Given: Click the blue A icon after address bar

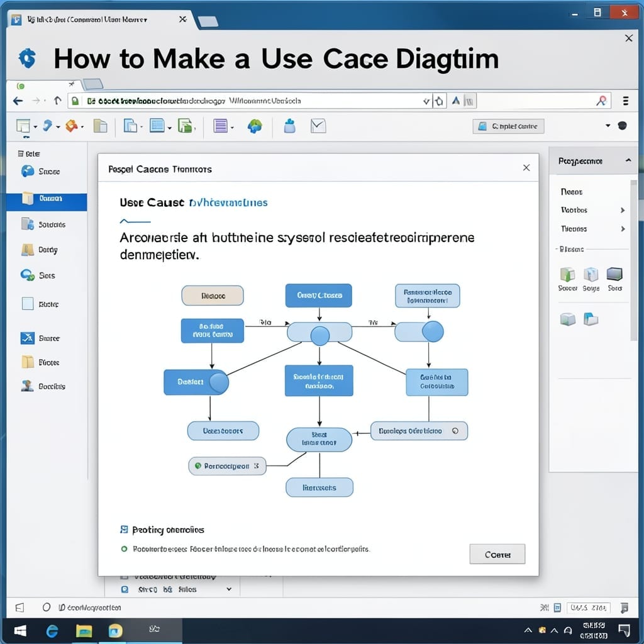Looking at the screenshot, I should [456, 101].
